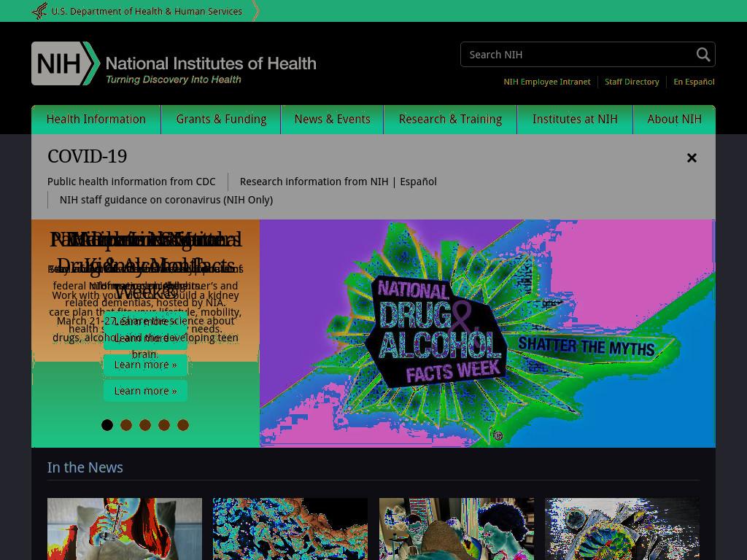747x560 pixels.
Task: Open Public health information from CDC
Action: (x=131, y=182)
